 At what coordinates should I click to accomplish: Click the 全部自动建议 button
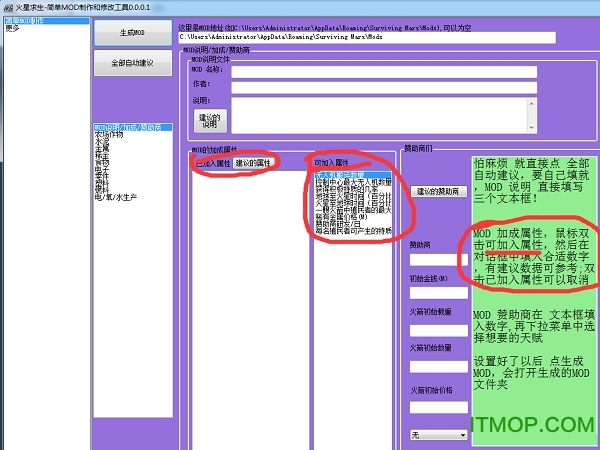point(133,63)
